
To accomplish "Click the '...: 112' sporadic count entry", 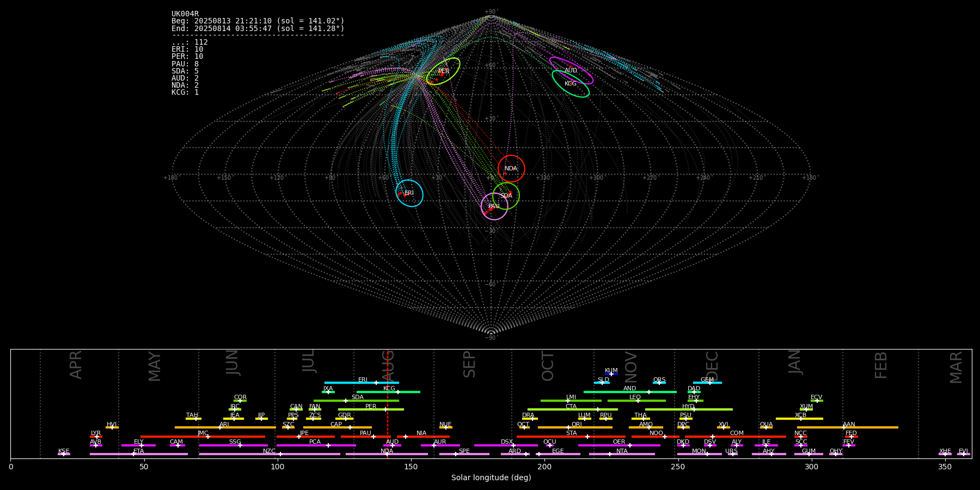I will pyautogui.click(x=189, y=42).
